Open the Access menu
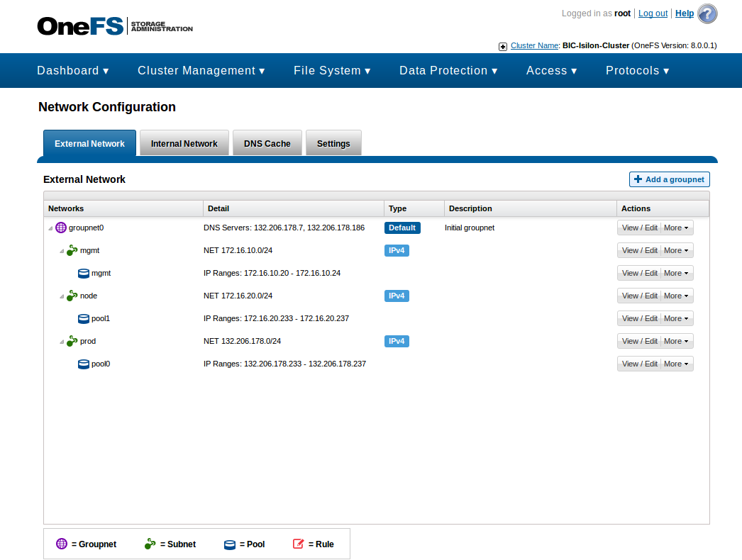 (552, 70)
